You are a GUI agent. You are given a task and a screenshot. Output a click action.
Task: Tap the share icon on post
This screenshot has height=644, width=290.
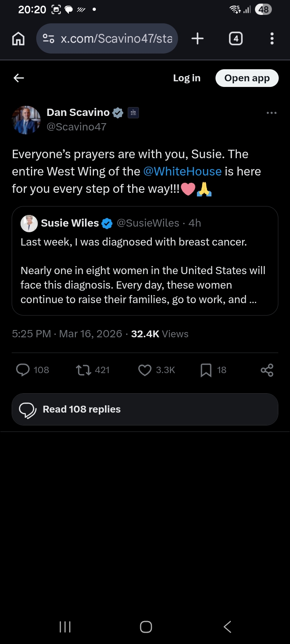267,370
